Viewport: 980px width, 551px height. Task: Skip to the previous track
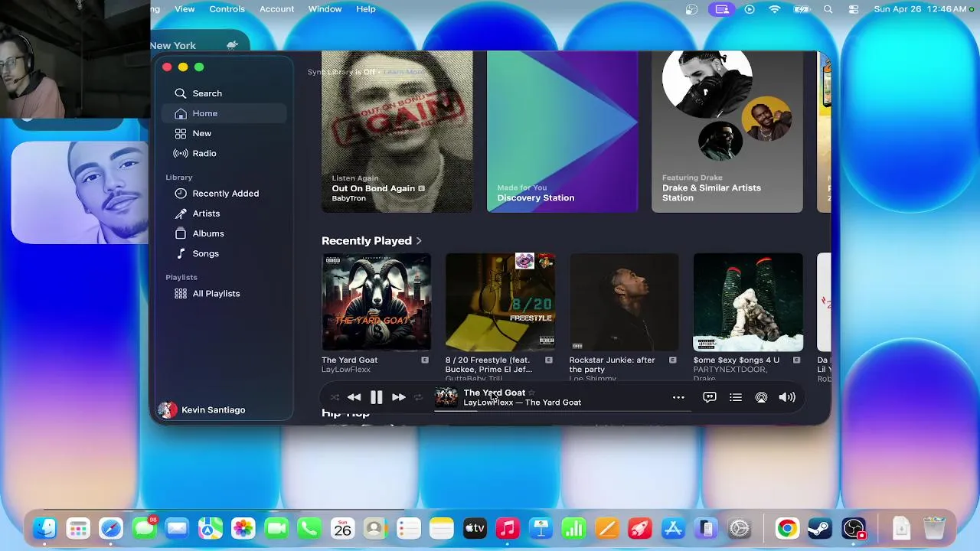(354, 397)
